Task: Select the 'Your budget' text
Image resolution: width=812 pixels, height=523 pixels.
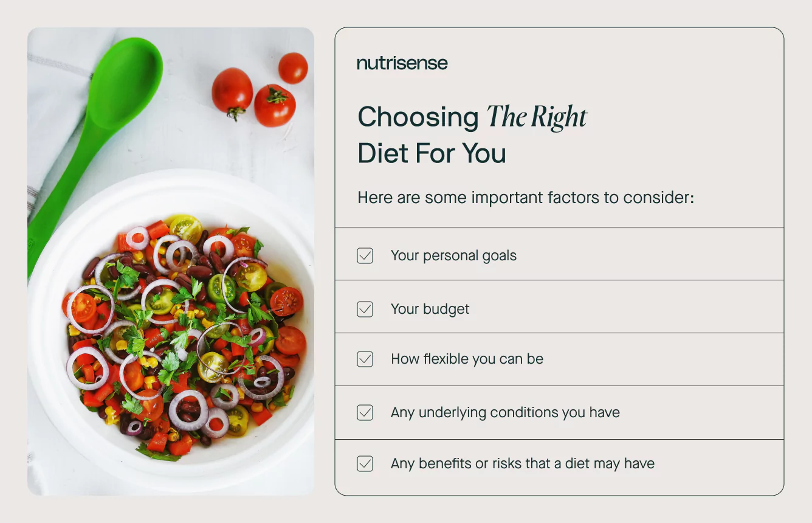Action: tap(430, 309)
